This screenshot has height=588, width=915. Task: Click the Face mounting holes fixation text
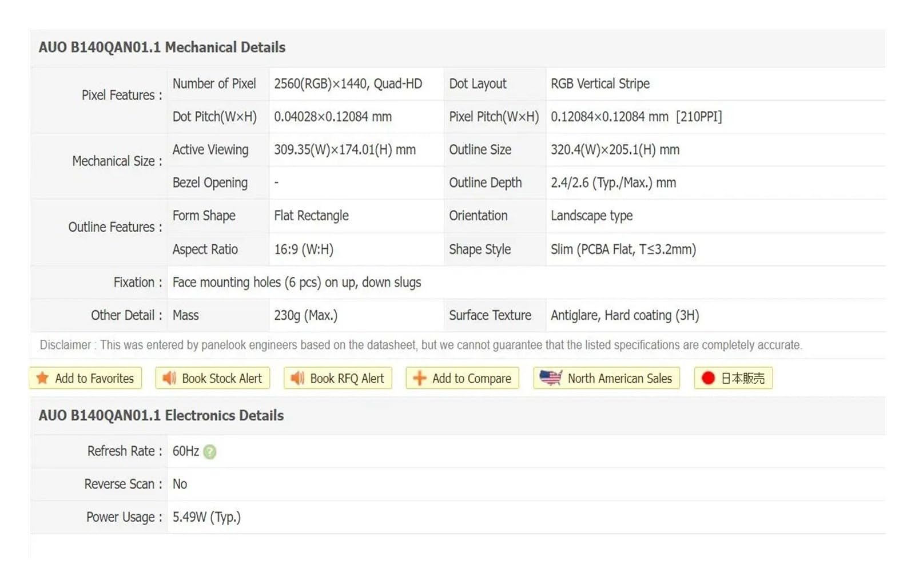point(297,283)
